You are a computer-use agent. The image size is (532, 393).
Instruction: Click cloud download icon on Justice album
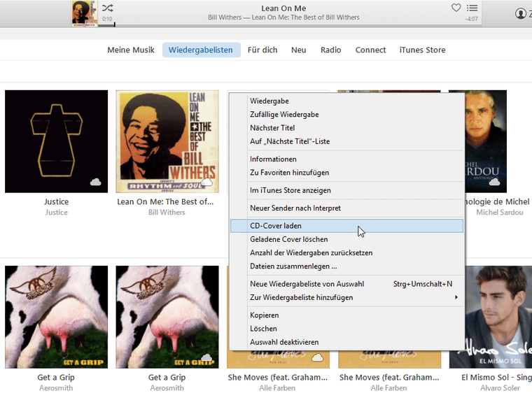pos(96,182)
